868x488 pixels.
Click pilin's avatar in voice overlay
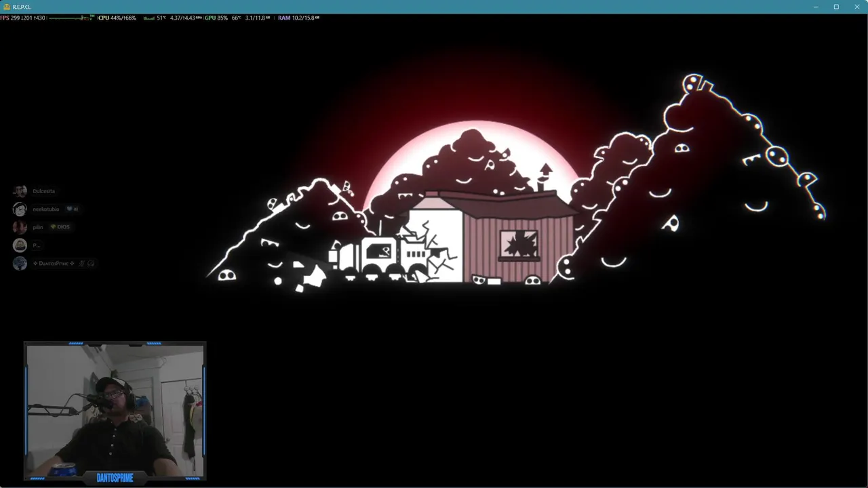(x=20, y=227)
